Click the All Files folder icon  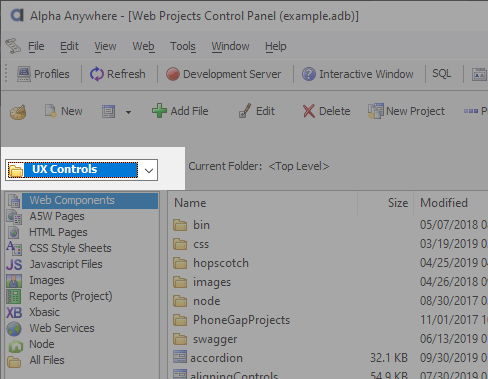[x=14, y=361]
